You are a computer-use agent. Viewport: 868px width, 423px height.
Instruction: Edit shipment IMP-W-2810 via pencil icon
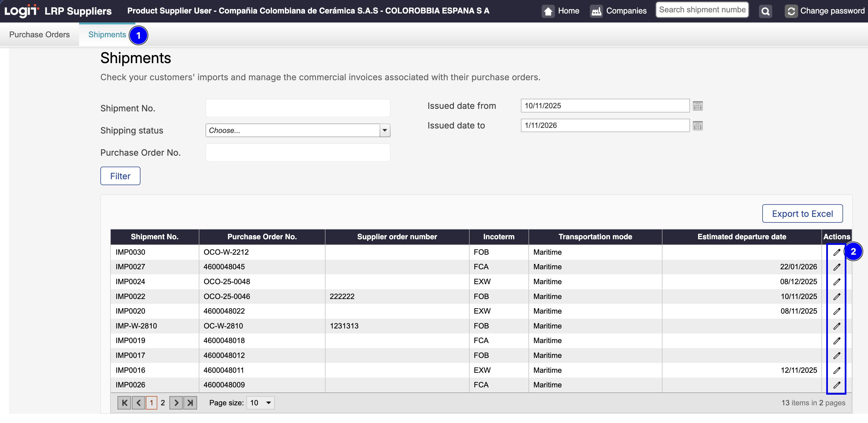pos(837,326)
